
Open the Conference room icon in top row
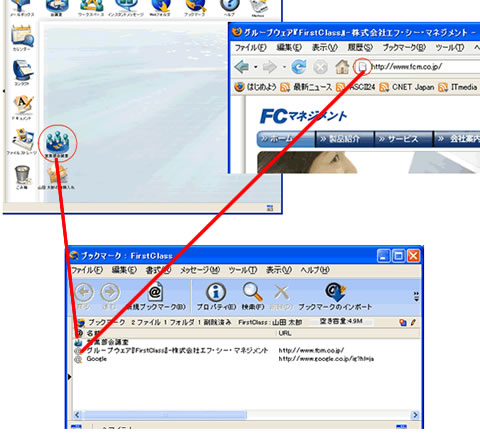tap(57, 7)
